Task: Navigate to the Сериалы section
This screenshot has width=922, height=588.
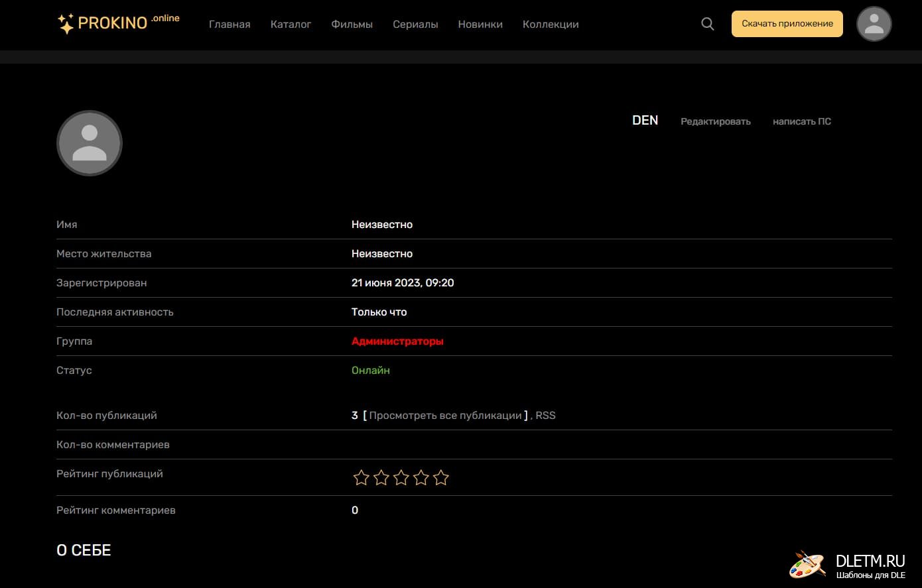Action: click(x=415, y=25)
